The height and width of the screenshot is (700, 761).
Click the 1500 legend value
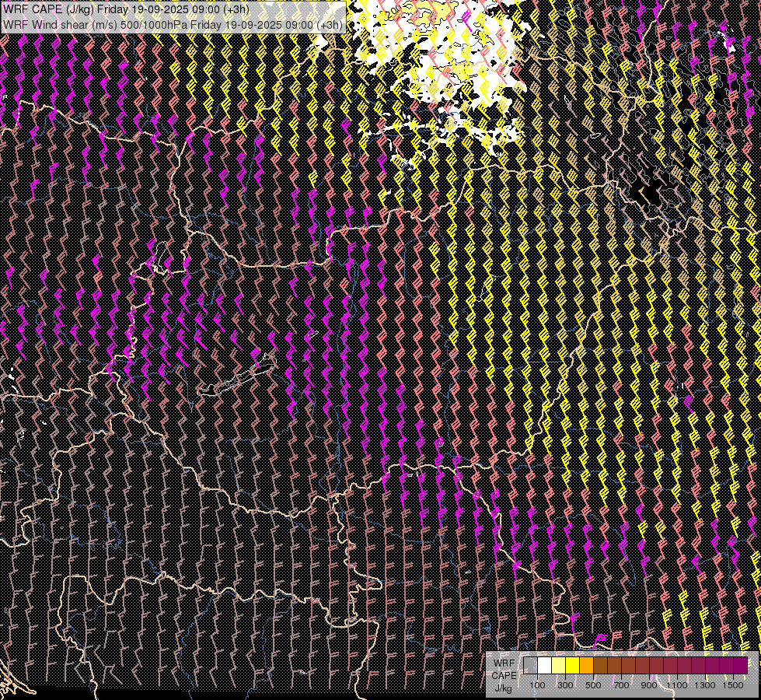pyautogui.click(x=733, y=685)
